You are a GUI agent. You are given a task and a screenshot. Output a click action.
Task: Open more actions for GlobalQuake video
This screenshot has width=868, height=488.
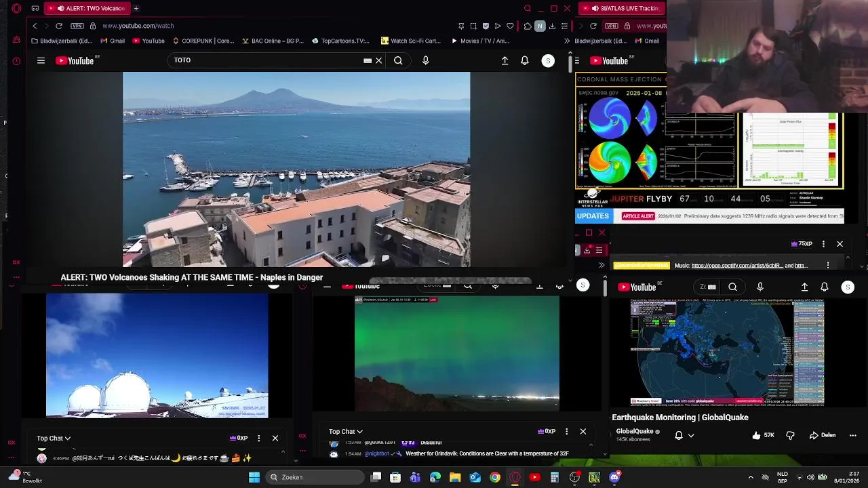pyautogui.click(x=853, y=435)
